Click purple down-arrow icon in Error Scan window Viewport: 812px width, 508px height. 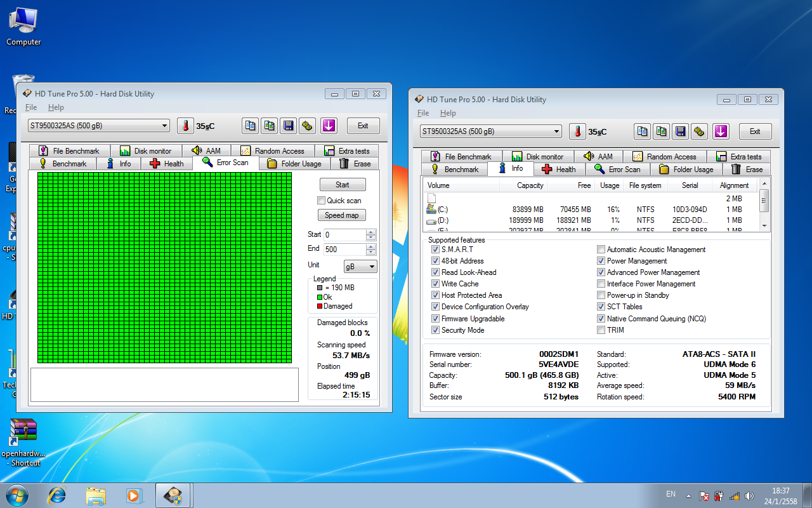point(329,126)
